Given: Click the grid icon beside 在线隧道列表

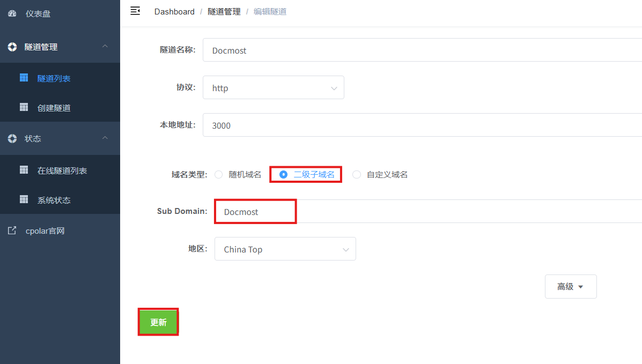Looking at the screenshot, I should (24, 170).
